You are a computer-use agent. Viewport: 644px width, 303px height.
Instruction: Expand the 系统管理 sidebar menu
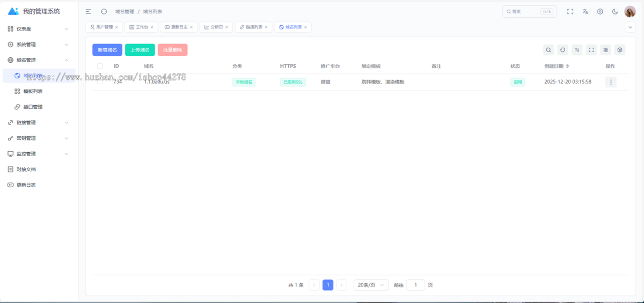coord(39,45)
